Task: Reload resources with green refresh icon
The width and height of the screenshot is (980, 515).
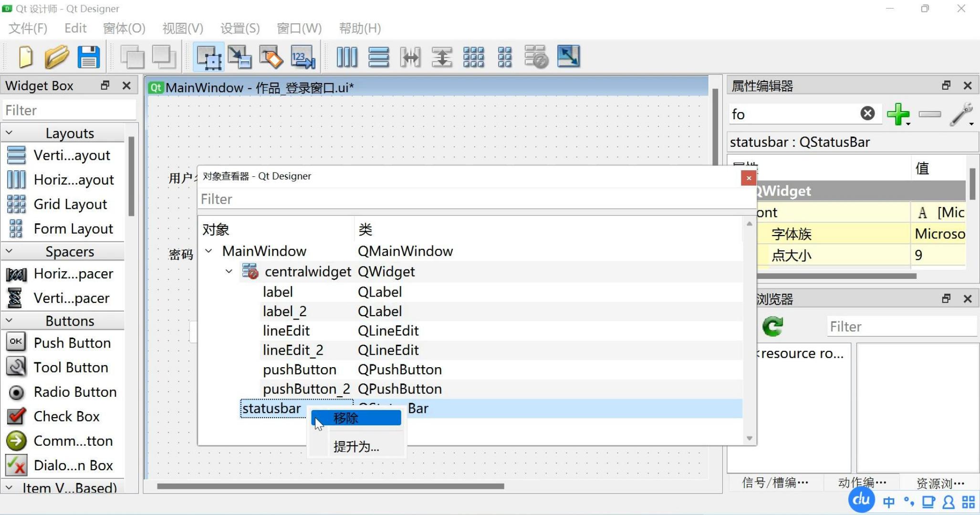Action: (772, 327)
